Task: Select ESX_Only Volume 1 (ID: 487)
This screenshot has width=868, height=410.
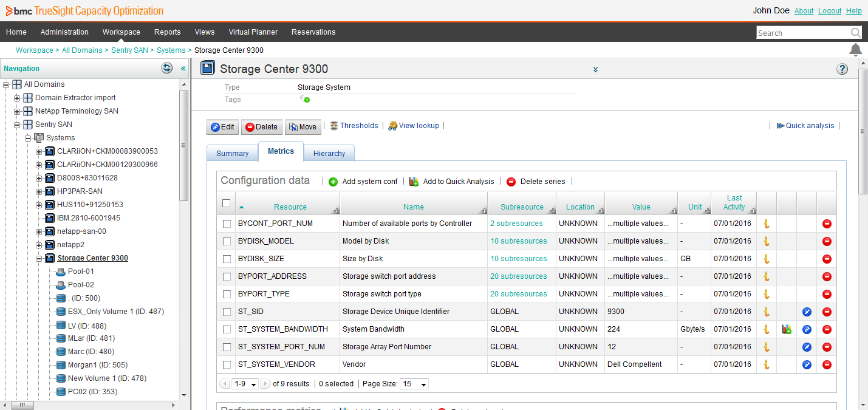Action: [116, 312]
